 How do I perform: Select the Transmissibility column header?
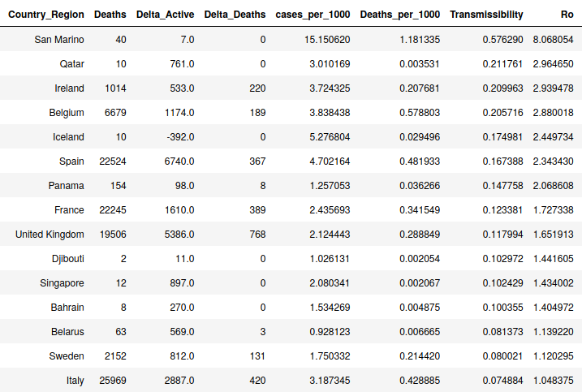(486, 15)
